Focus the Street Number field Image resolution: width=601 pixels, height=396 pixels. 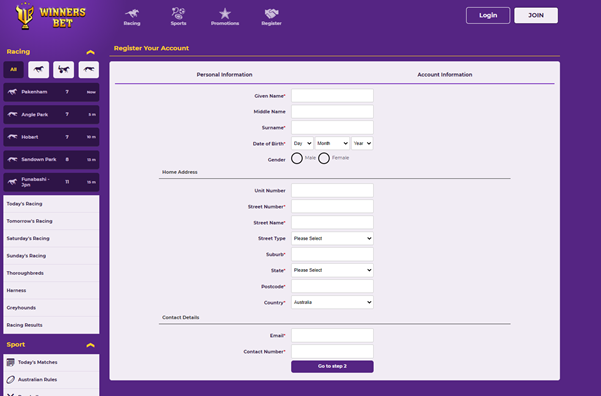[x=332, y=207]
